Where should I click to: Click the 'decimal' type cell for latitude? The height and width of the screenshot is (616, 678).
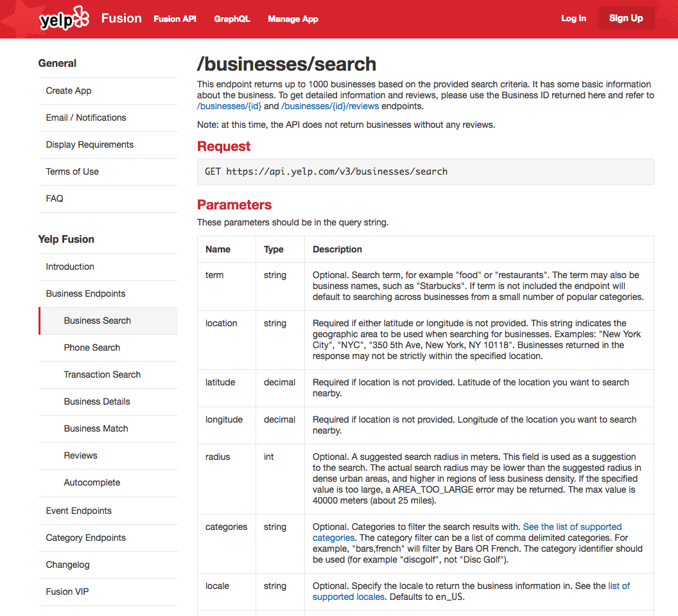280,388
